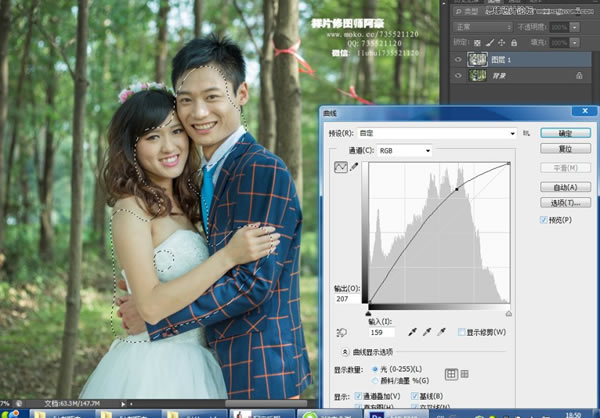Screen dimensions: 600x418
Task: Click the black point input slider
Action: [368, 314]
